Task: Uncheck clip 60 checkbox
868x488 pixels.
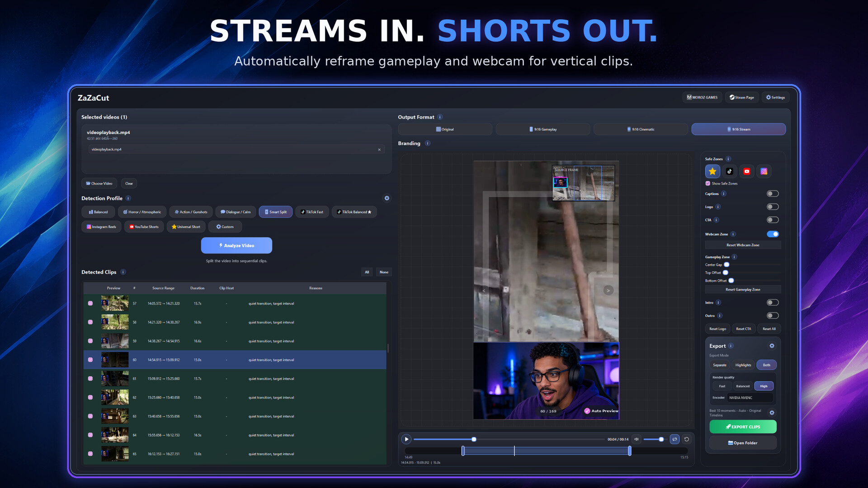Action: [90, 360]
